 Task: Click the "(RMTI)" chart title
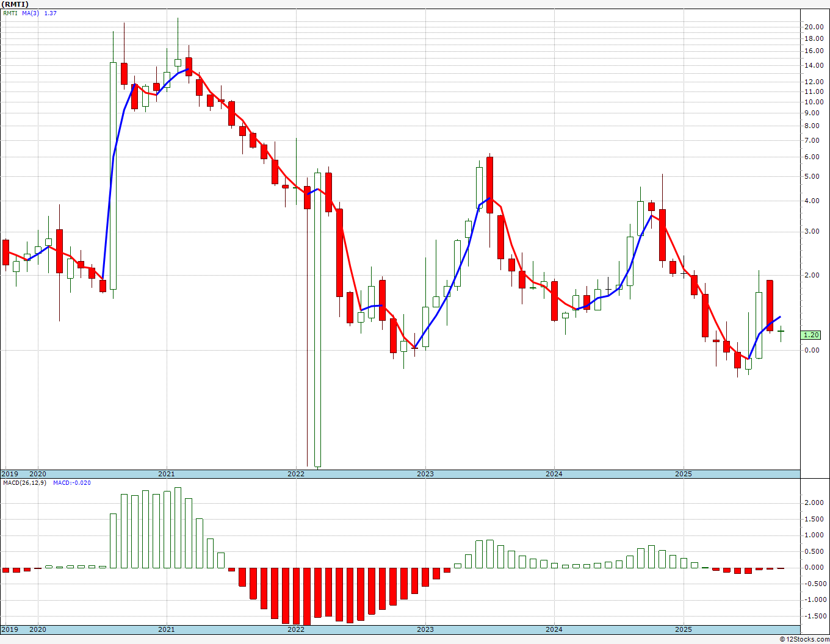[15, 4]
